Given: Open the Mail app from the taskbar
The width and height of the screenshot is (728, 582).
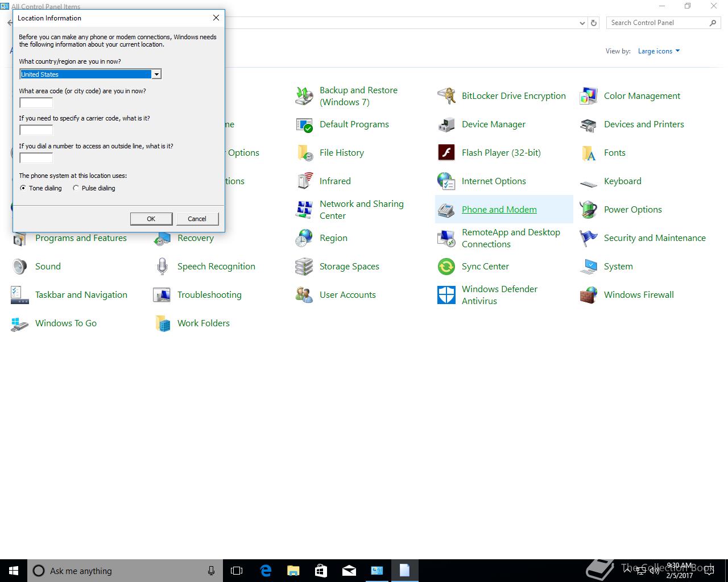Looking at the screenshot, I should tap(349, 571).
